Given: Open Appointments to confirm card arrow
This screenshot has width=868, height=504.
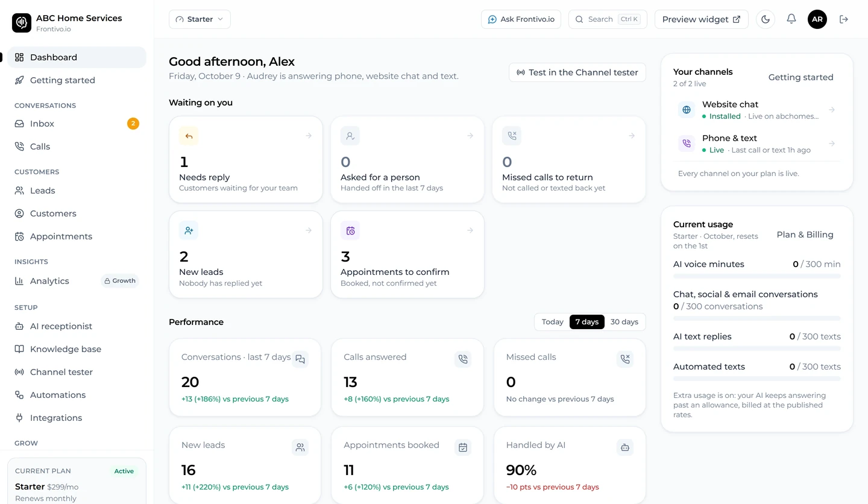Looking at the screenshot, I should [470, 230].
